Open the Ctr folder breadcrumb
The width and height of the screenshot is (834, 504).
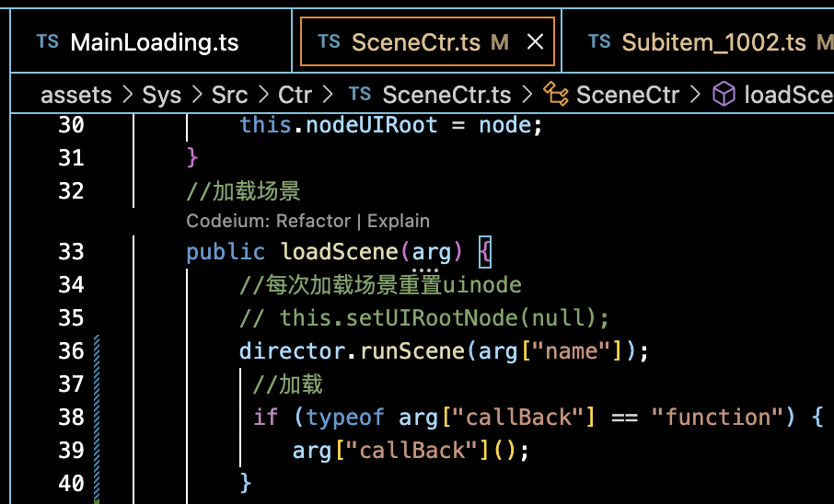coord(295,95)
